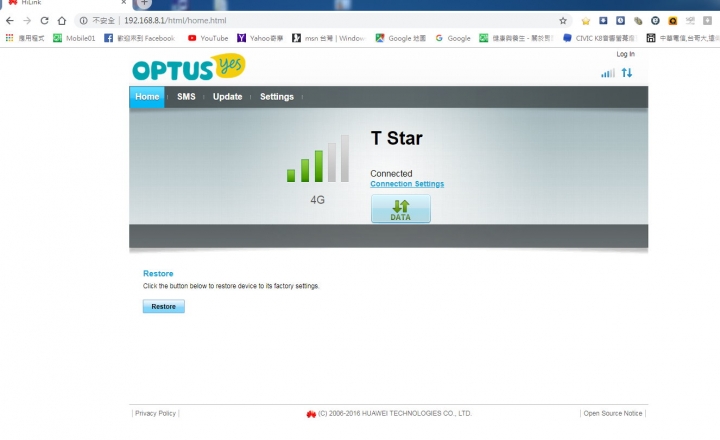Click the browser forward arrow
The width and height of the screenshot is (720, 440).
pos(27,21)
